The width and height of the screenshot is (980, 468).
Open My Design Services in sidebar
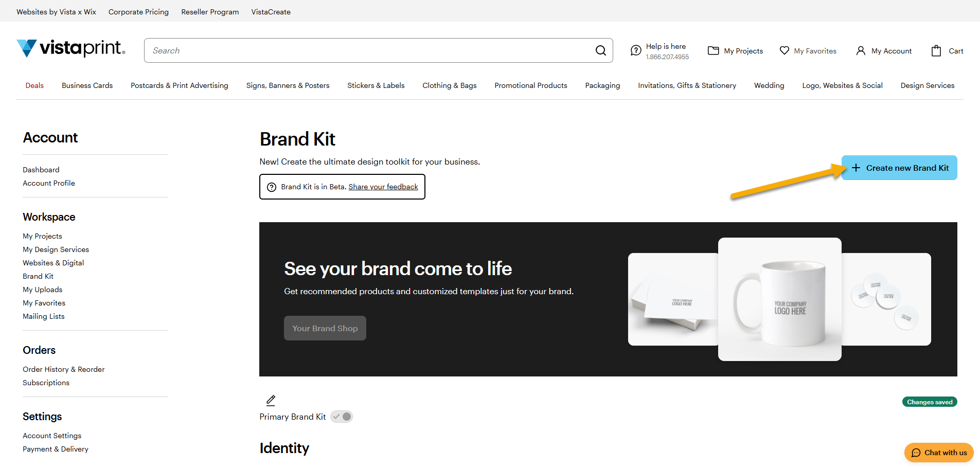[56, 249]
